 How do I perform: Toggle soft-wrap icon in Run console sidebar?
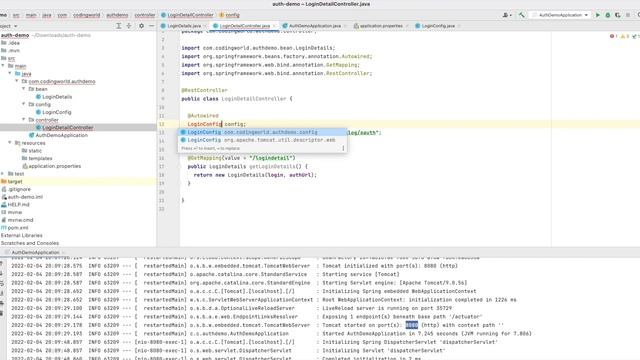pyautogui.click(x=2, y=283)
